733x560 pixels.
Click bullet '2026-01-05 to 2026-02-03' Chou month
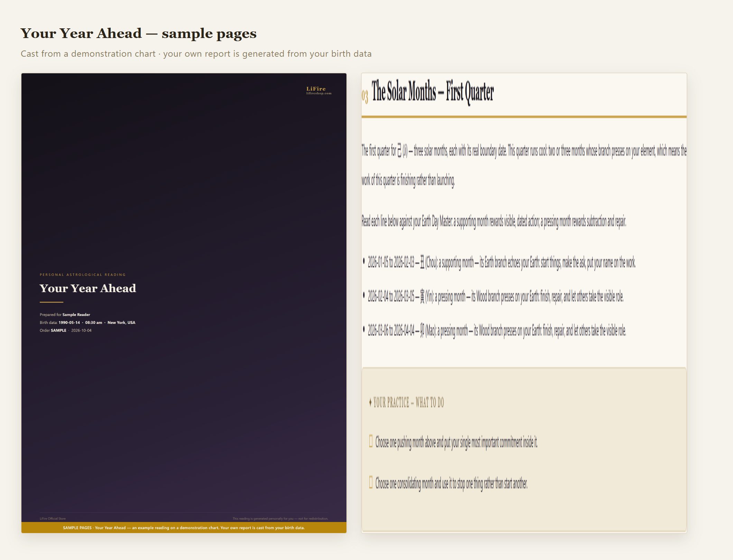click(x=499, y=263)
